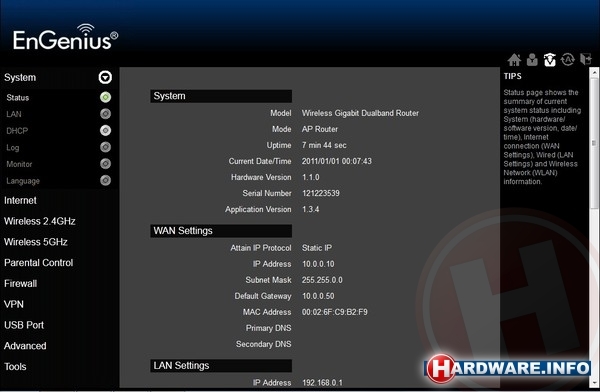Click the scrollbar up arrow

click(x=594, y=72)
